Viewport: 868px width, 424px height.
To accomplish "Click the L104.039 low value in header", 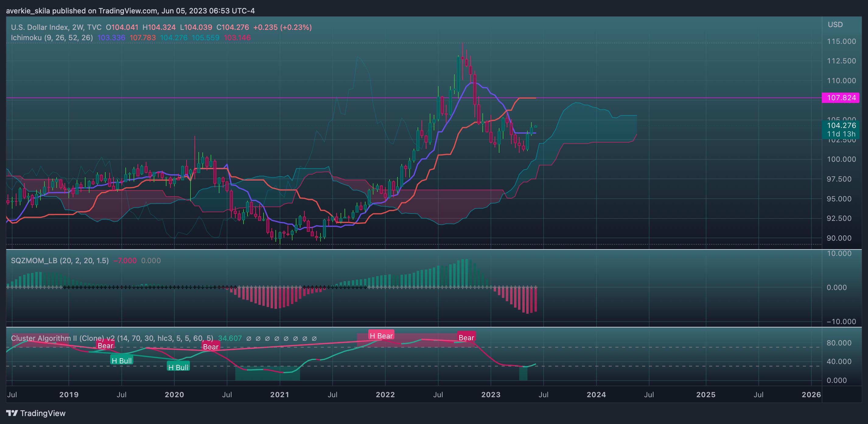I will point(196,27).
